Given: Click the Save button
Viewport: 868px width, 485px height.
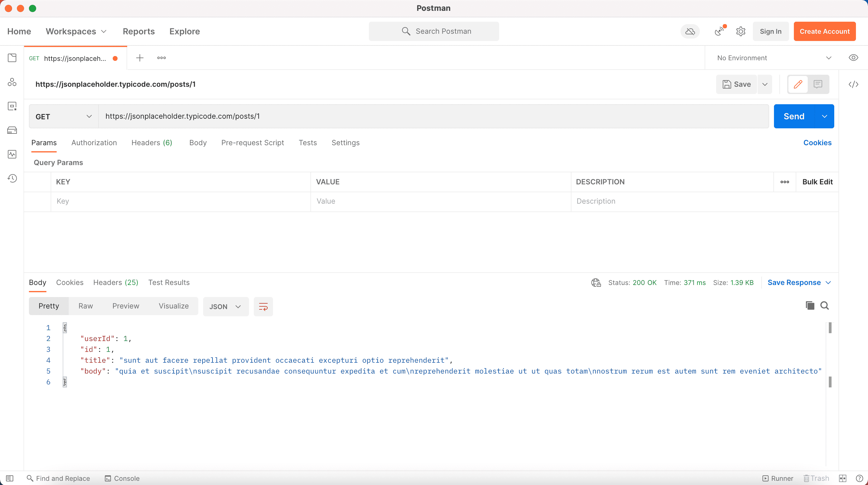Looking at the screenshot, I should point(737,84).
